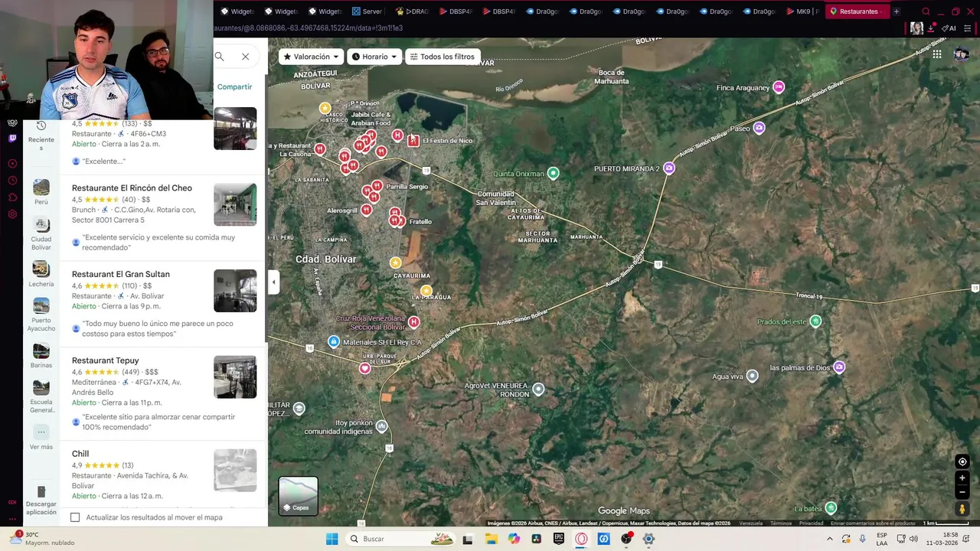Open the Lechería recent place
The height and width of the screenshot is (551, 980).
click(41, 269)
